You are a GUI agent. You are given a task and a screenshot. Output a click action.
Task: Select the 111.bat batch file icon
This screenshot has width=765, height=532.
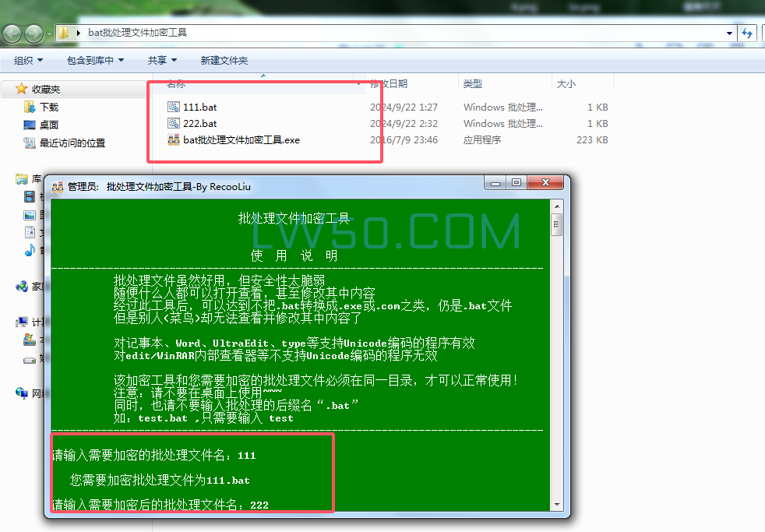(173, 107)
